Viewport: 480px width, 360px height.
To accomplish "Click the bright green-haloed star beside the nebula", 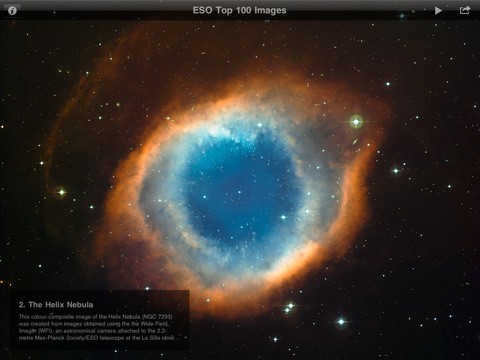I will 356,122.
